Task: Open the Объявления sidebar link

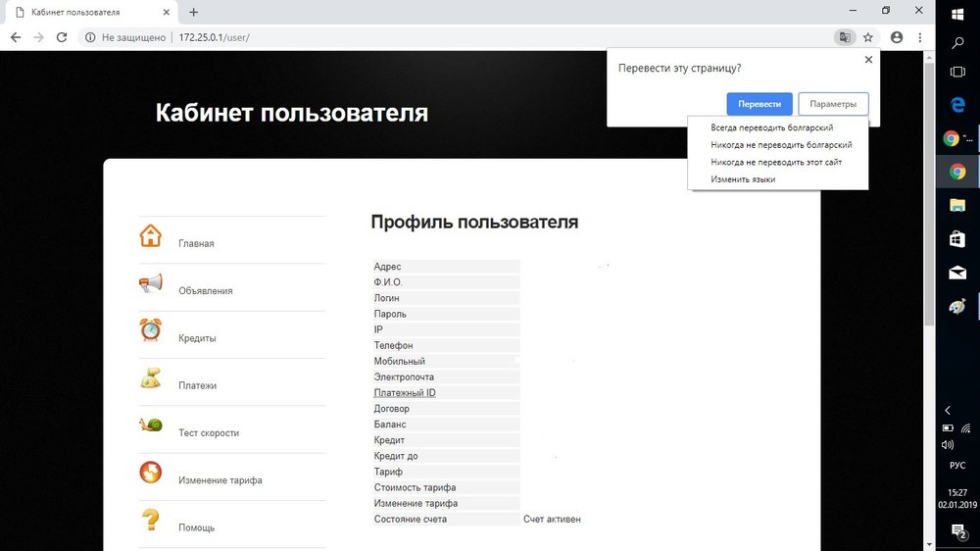Action: [x=205, y=291]
